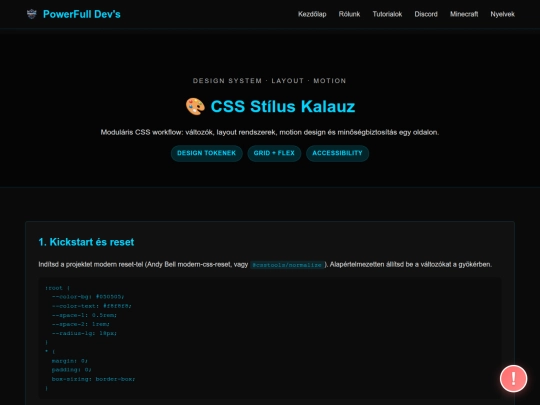
Task: Click the '1. Kickstart és reset' section heading
Action: click(x=86, y=242)
